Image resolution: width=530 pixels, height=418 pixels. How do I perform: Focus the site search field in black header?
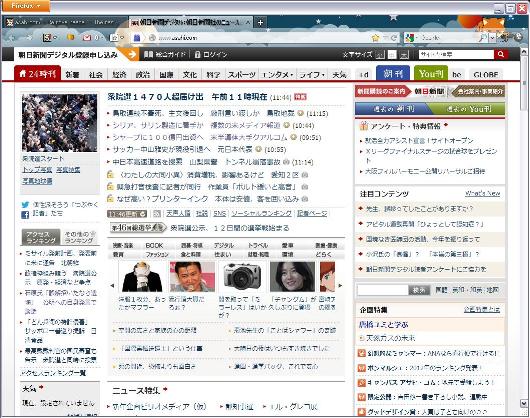456,54
